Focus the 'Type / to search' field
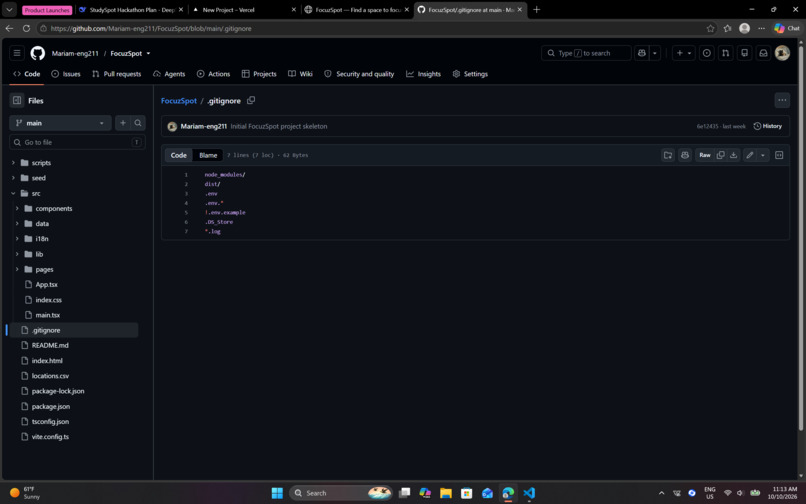 (x=586, y=53)
